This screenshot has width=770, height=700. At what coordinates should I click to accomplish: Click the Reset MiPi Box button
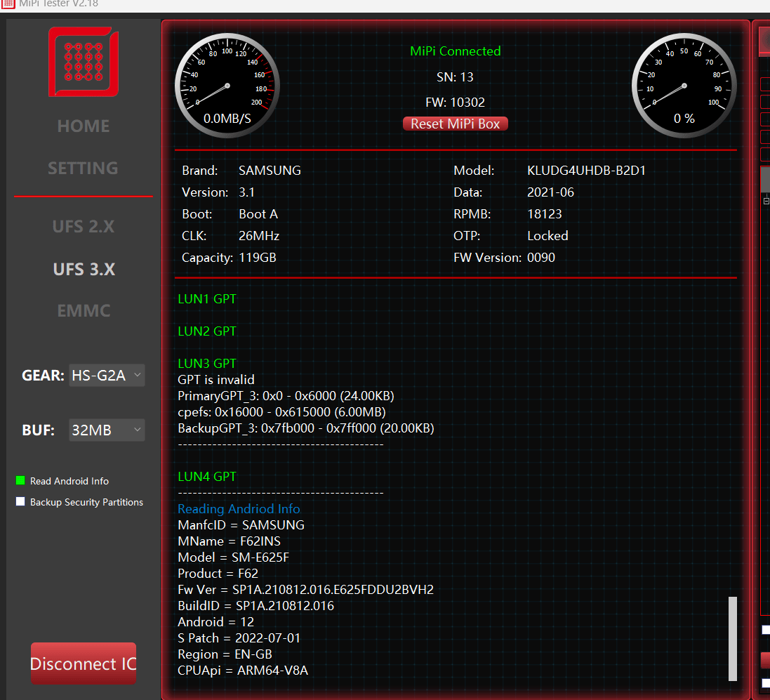456,124
